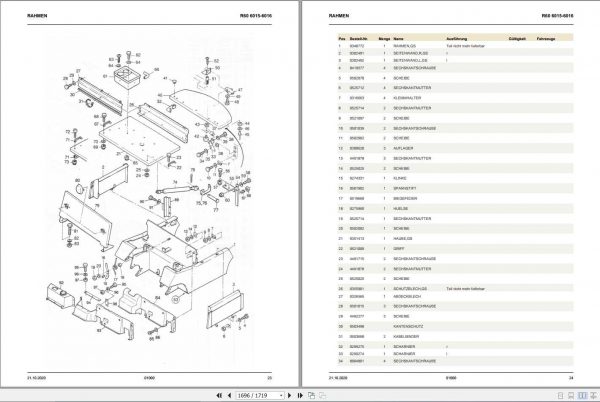Select the SEITENWAND,R,GS part in row 2
The image size is (600, 402).
[411, 53]
